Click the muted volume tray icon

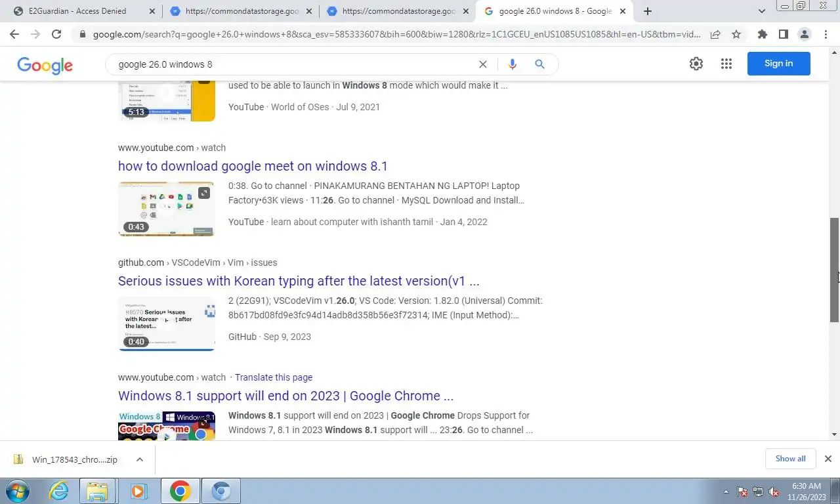pos(774,492)
